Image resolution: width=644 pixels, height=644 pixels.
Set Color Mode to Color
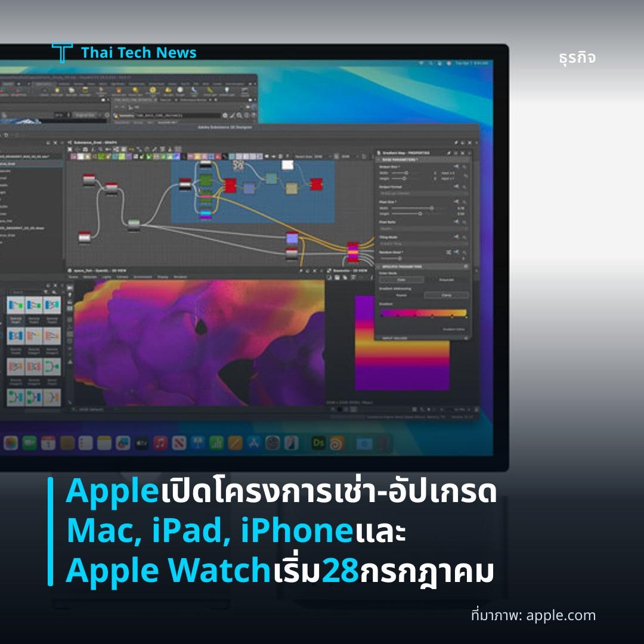(x=401, y=280)
